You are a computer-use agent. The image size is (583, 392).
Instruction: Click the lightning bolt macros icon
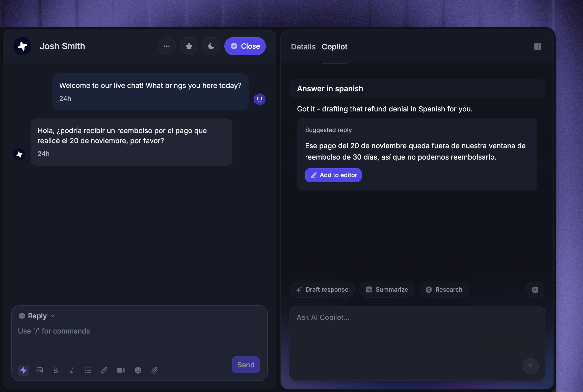click(23, 370)
